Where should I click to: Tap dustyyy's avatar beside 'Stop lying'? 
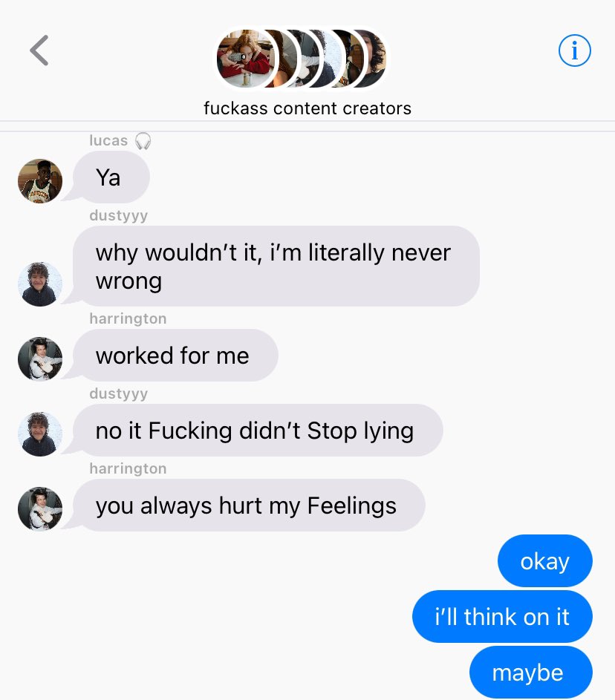pyautogui.click(x=40, y=434)
